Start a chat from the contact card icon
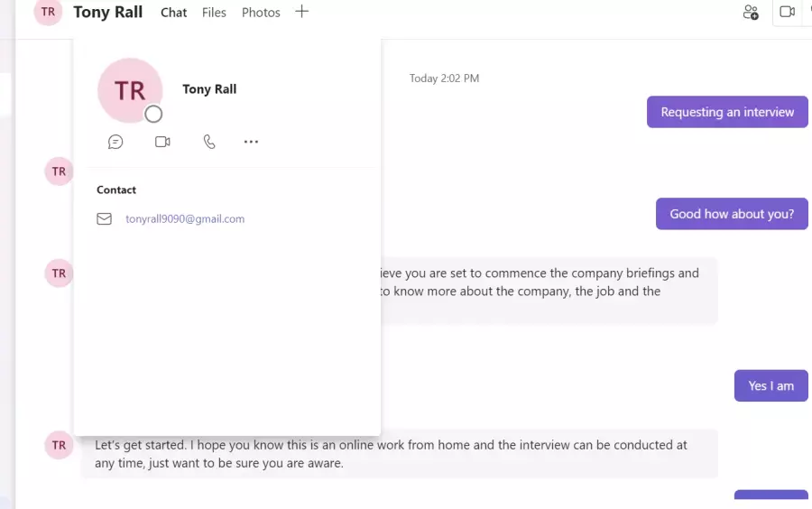Screen dimensions: 812x509 (115, 142)
